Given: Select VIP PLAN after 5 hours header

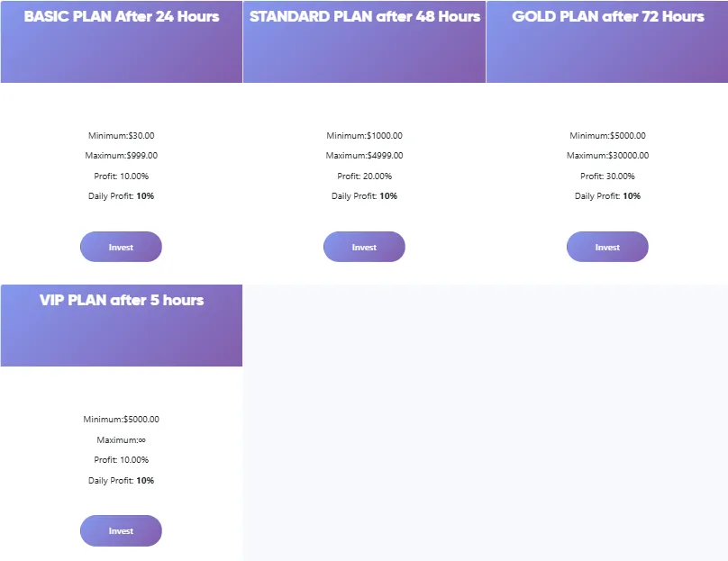Looking at the screenshot, I should [122, 300].
